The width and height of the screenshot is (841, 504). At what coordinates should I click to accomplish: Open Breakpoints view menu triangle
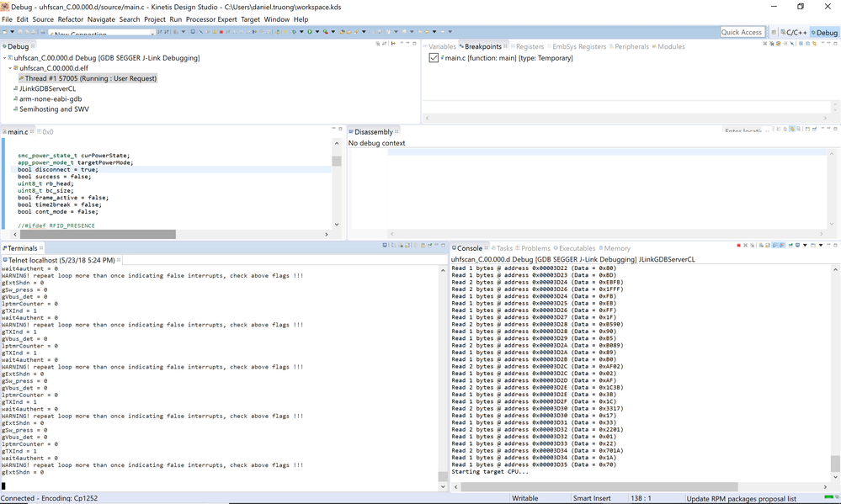822,43
